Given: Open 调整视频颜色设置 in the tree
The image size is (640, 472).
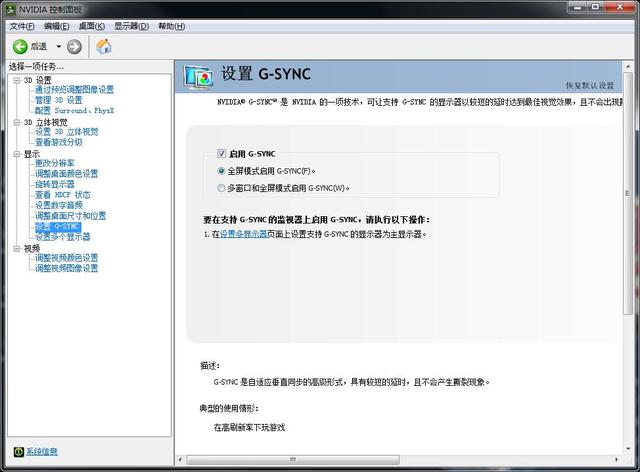Looking at the screenshot, I should [x=67, y=258].
